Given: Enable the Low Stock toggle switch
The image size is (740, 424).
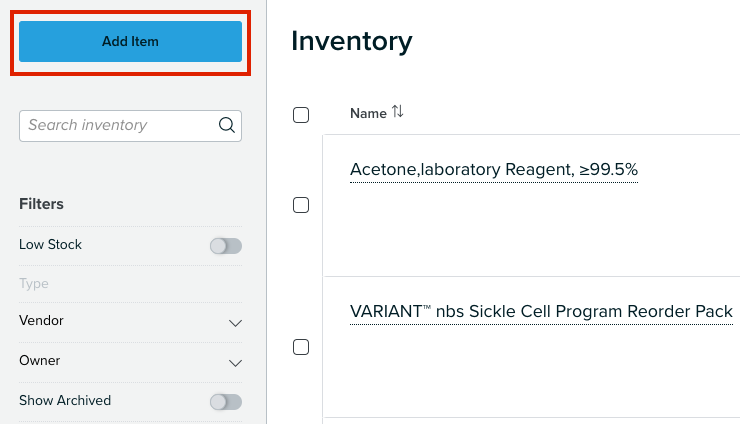Looking at the screenshot, I should pyautogui.click(x=226, y=246).
